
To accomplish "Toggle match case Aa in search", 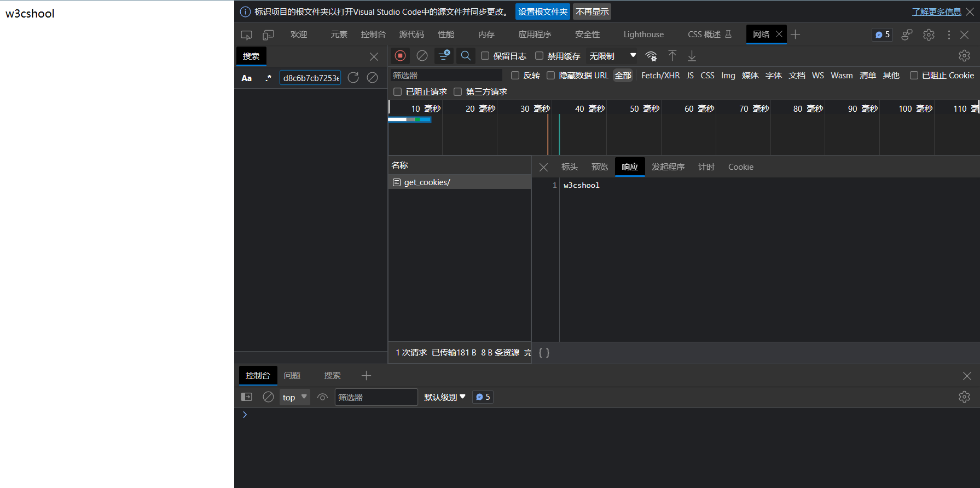I will coord(247,78).
